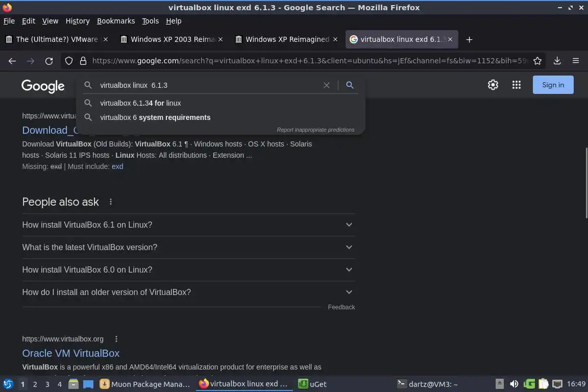This screenshot has height=392, width=588.
Task: Open the Oracle VM VirtualBox result
Action: tap(71, 353)
